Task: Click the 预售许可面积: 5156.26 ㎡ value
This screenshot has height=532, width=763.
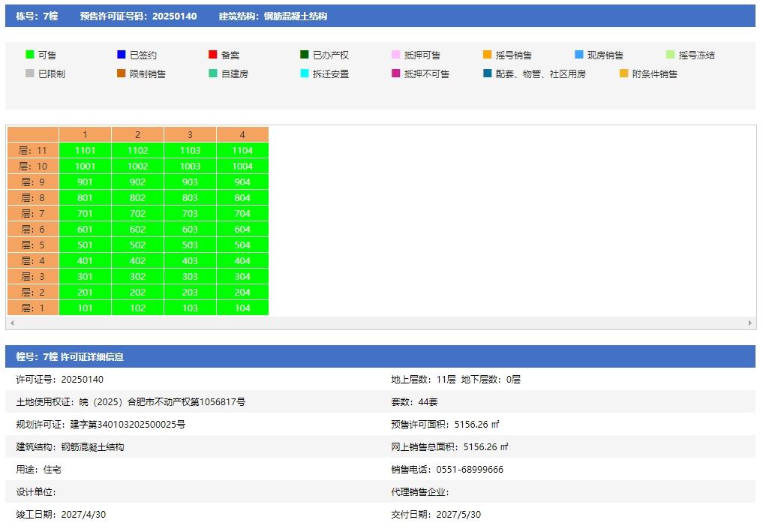Action: [x=445, y=424]
